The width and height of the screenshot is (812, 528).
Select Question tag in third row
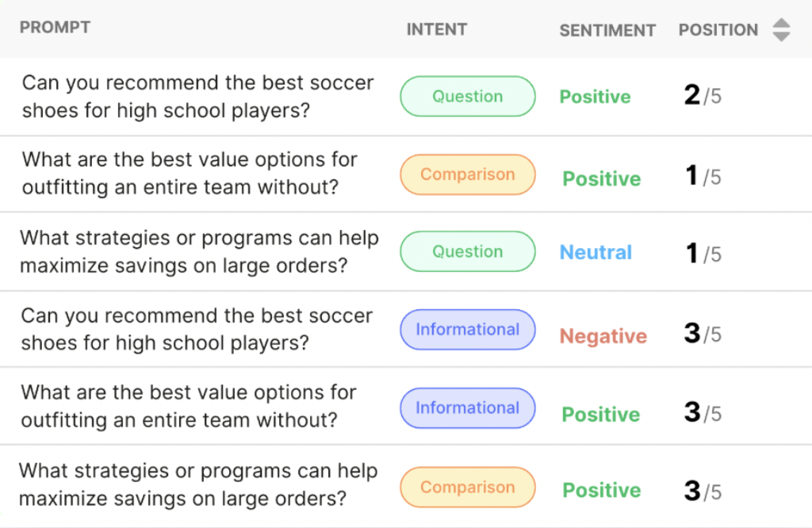coord(468,251)
